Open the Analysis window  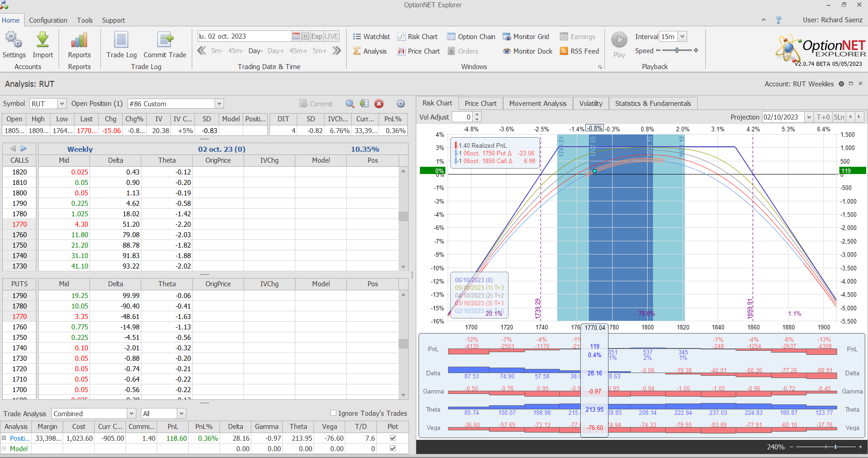(370, 51)
